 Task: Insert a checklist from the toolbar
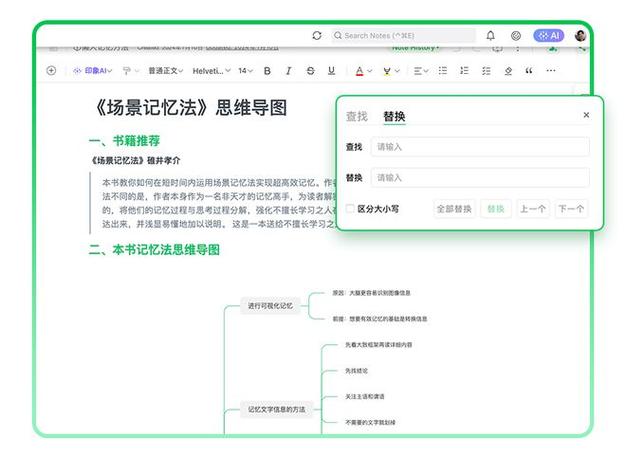[486, 71]
